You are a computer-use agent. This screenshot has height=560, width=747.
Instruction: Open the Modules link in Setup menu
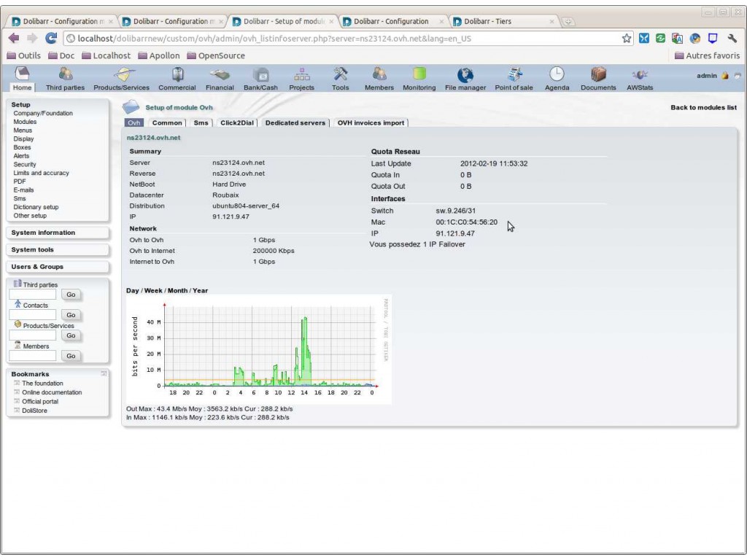tap(25, 122)
